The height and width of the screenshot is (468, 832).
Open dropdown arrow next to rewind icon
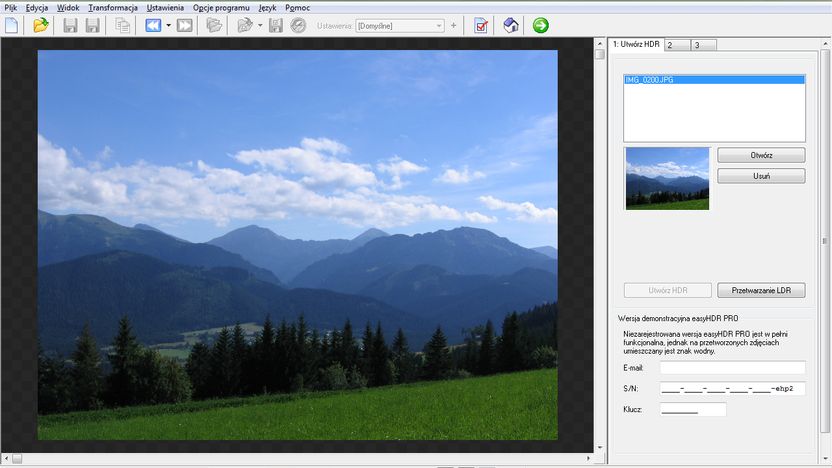[168, 25]
